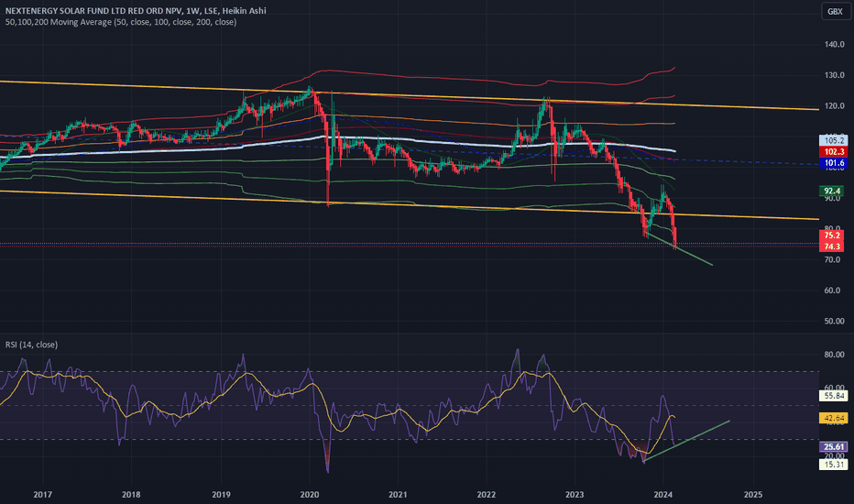Click the 105.2 price label
The width and height of the screenshot is (854, 504).
pyautogui.click(x=833, y=140)
